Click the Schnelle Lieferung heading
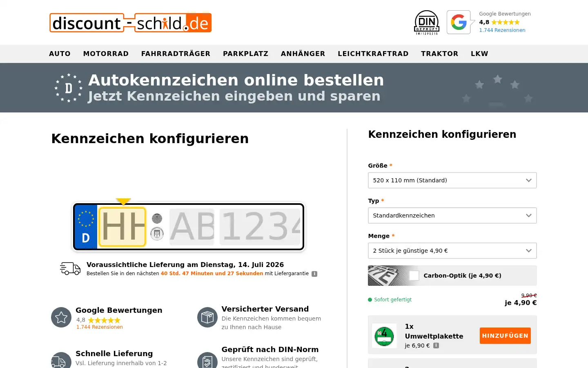Image resolution: width=588 pixels, height=368 pixels. point(114,354)
